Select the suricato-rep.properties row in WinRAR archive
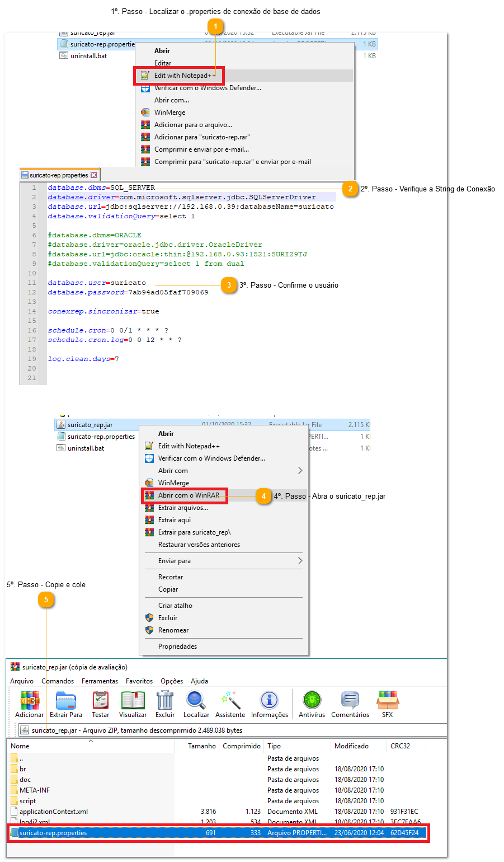Screen dimensions: 504x862 (x=218, y=833)
